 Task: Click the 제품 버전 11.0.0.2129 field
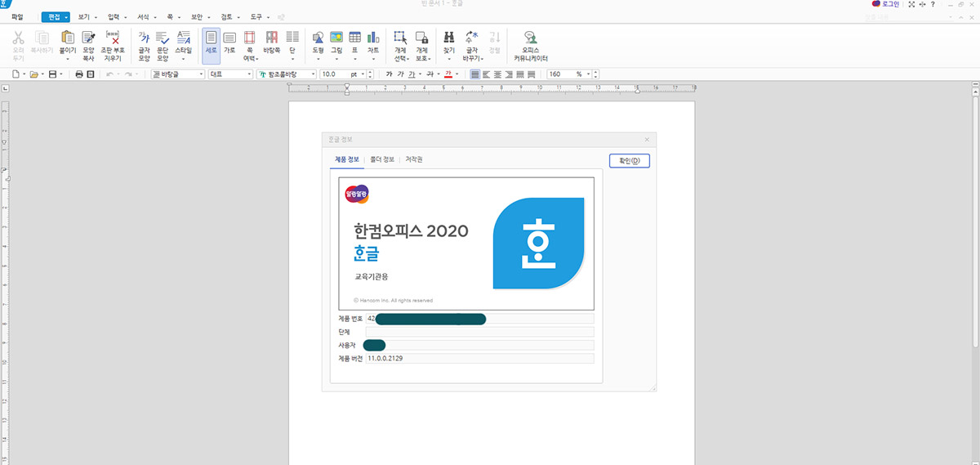pyautogui.click(x=479, y=359)
